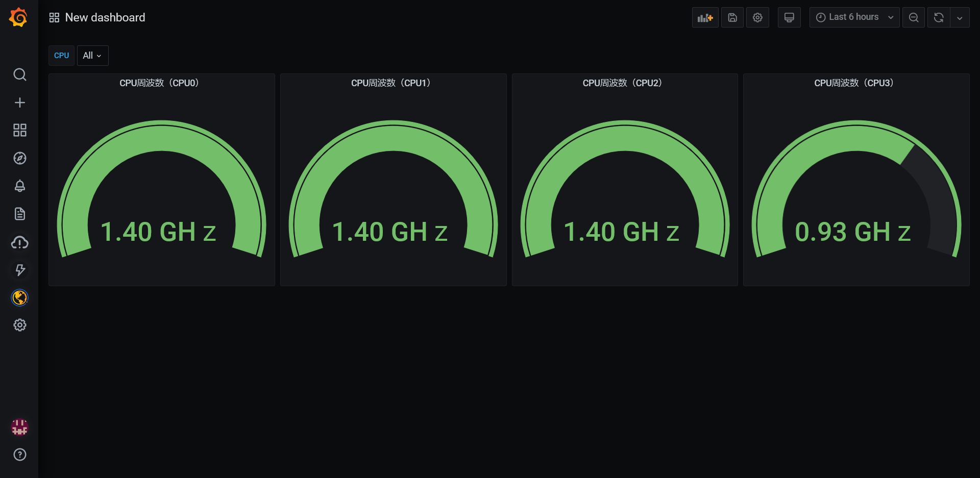Click the Grafana logo home icon

[x=18, y=17]
